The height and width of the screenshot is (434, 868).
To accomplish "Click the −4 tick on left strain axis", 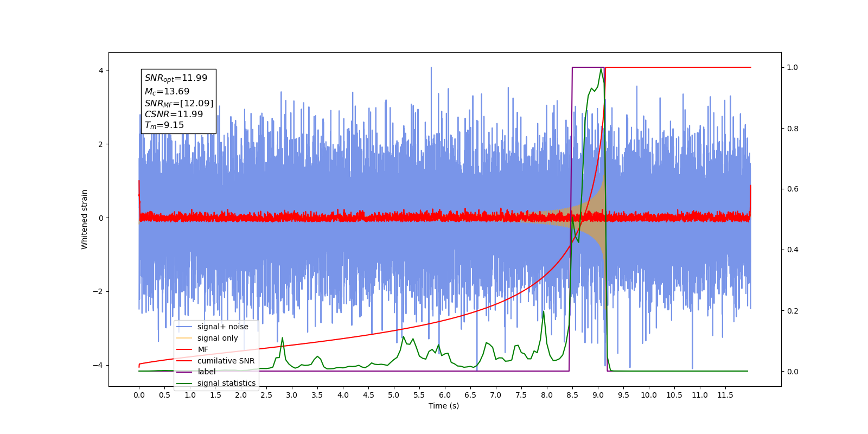I will click(98, 365).
